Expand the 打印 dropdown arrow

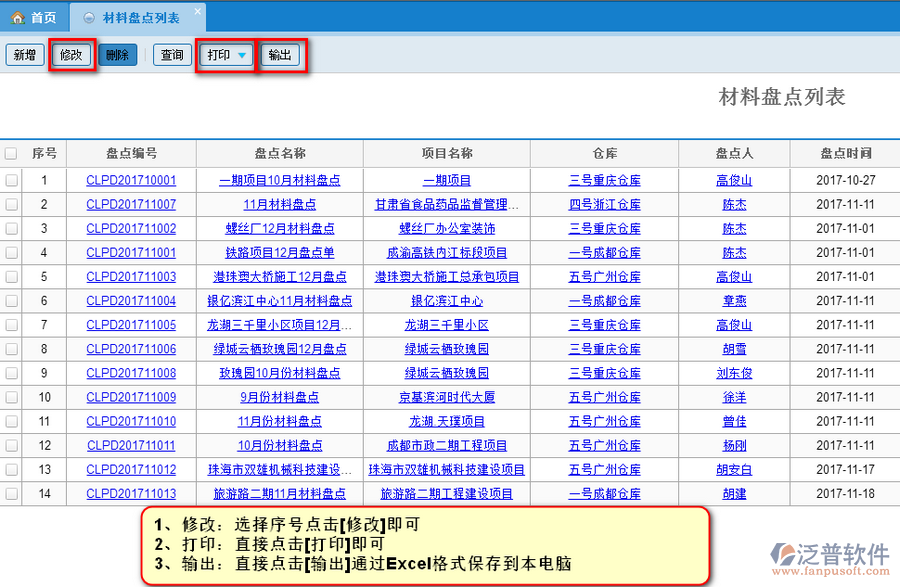point(242,55)
